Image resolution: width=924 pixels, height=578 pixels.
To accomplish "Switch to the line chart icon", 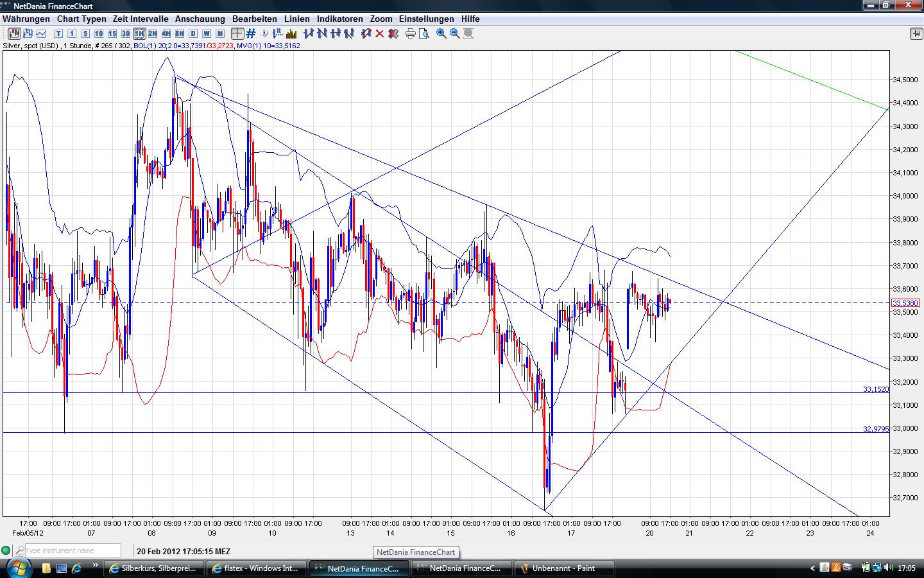I will click(42, 33).
